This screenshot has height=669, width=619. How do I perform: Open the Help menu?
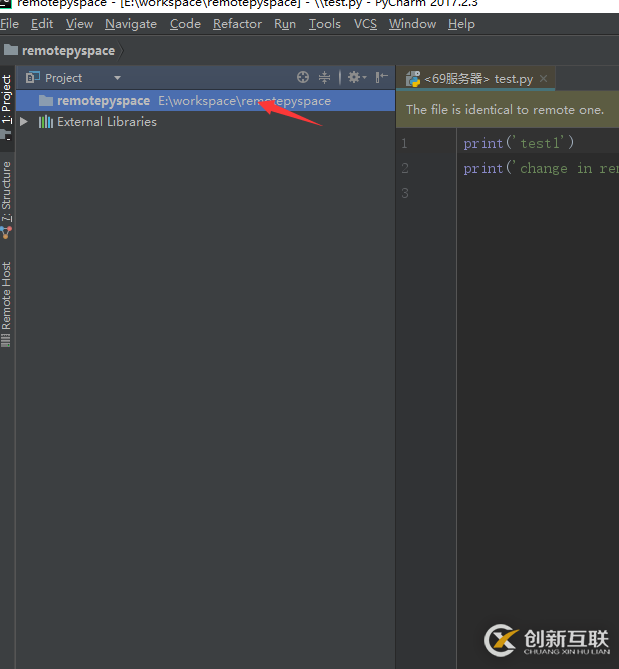pyautogui.click(x=461, y=24)
